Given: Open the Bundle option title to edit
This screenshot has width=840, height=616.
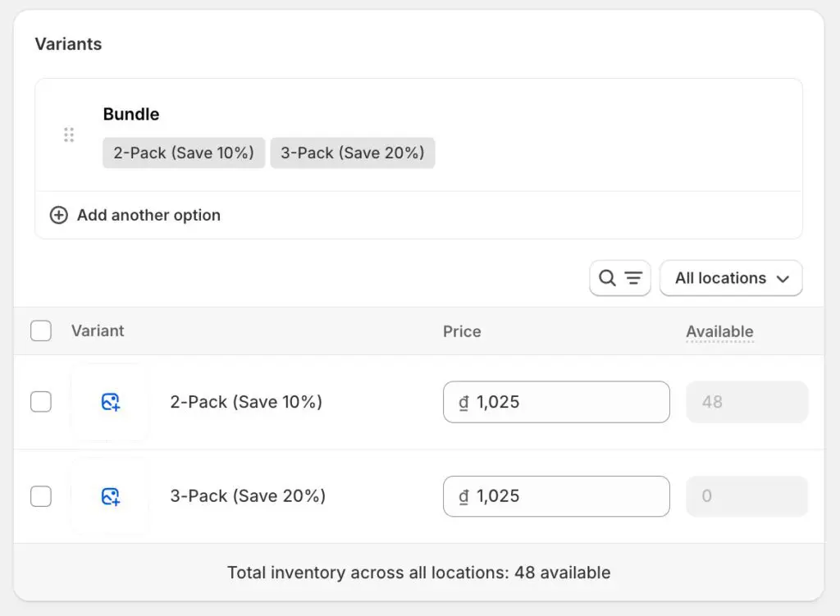Looking at the screenshot, I should click(x=131, y=114).
